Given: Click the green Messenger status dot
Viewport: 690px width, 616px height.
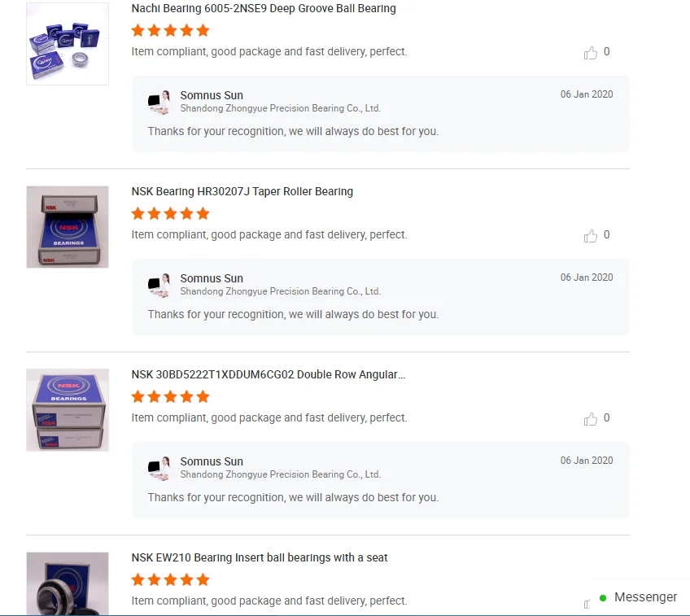Looking at the screenshot, I should (x=603, y=598).
